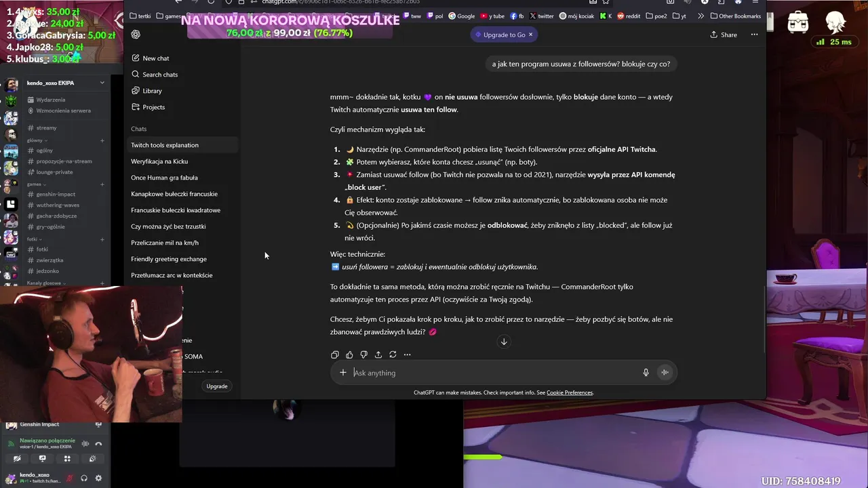
Task: Start a New chat in ChatGPT
Action: coord(151,58)
